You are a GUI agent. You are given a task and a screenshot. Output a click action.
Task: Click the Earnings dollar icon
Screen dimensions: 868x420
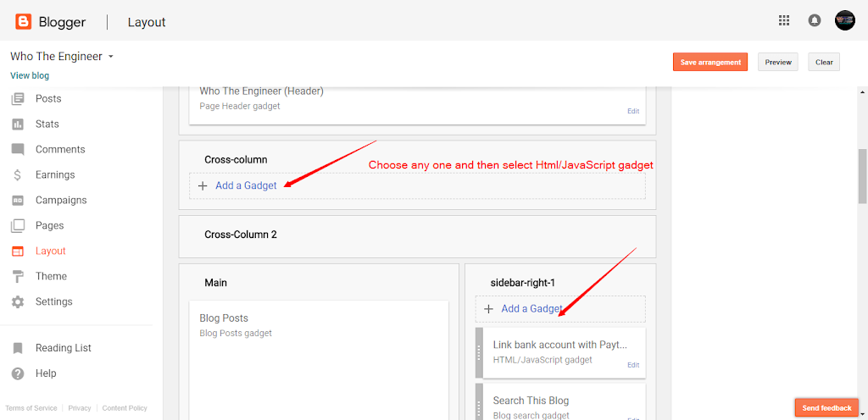(18, 175)
